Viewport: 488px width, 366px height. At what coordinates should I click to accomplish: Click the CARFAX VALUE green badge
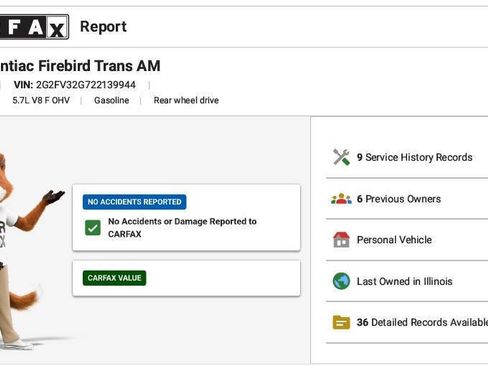pyautogui.click(x=114, y=278)
